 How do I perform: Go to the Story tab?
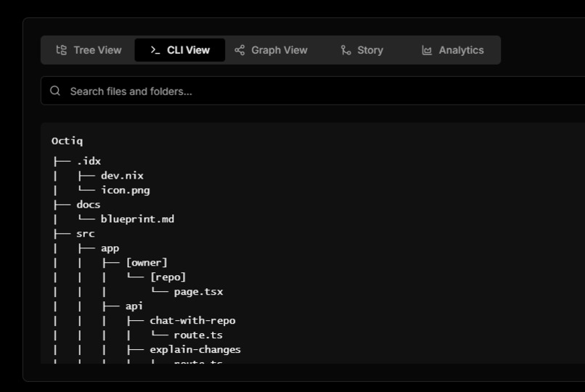pos(362,50)
